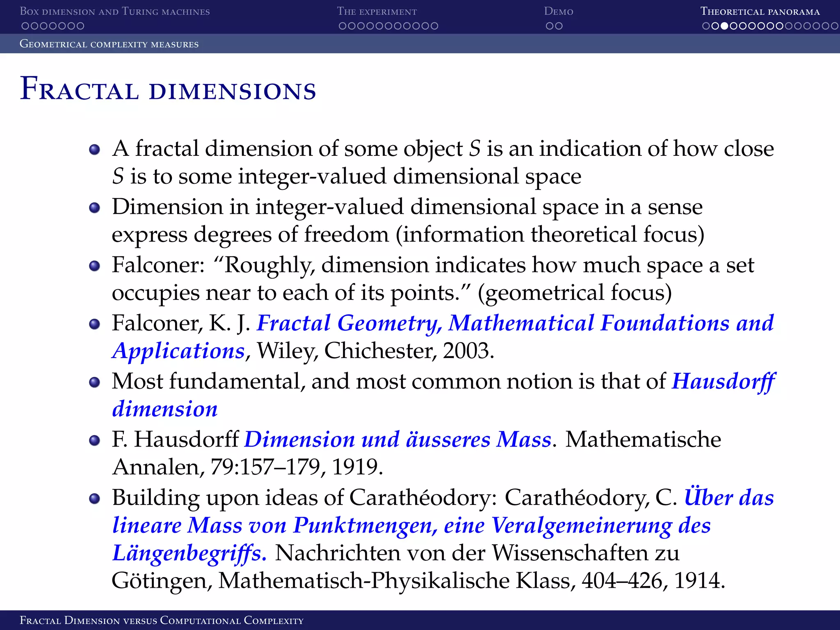Click last circle under Theoretical panorama

[x=834, y=26]
